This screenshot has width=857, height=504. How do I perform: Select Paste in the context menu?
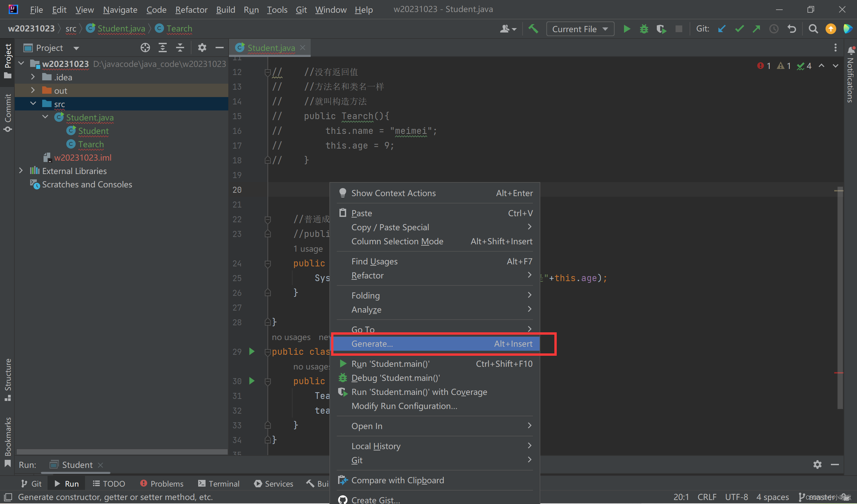tap(435, 213)
